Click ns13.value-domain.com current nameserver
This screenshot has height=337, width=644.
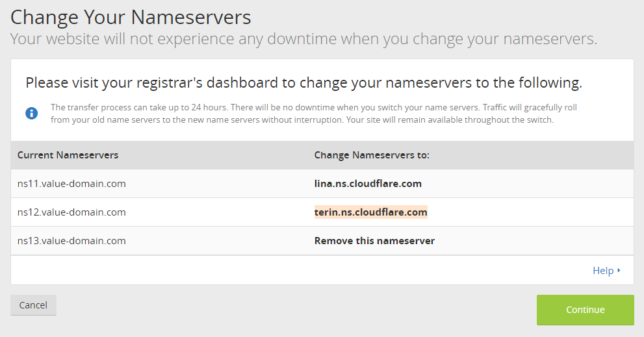(71, 241)
